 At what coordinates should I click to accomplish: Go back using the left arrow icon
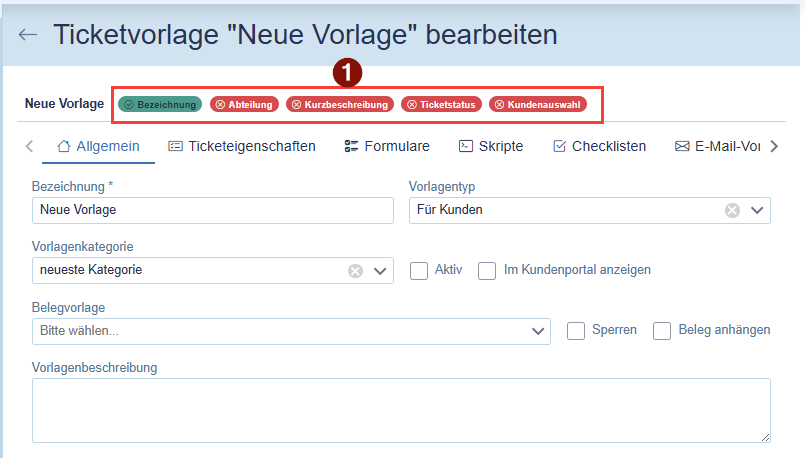28,34
